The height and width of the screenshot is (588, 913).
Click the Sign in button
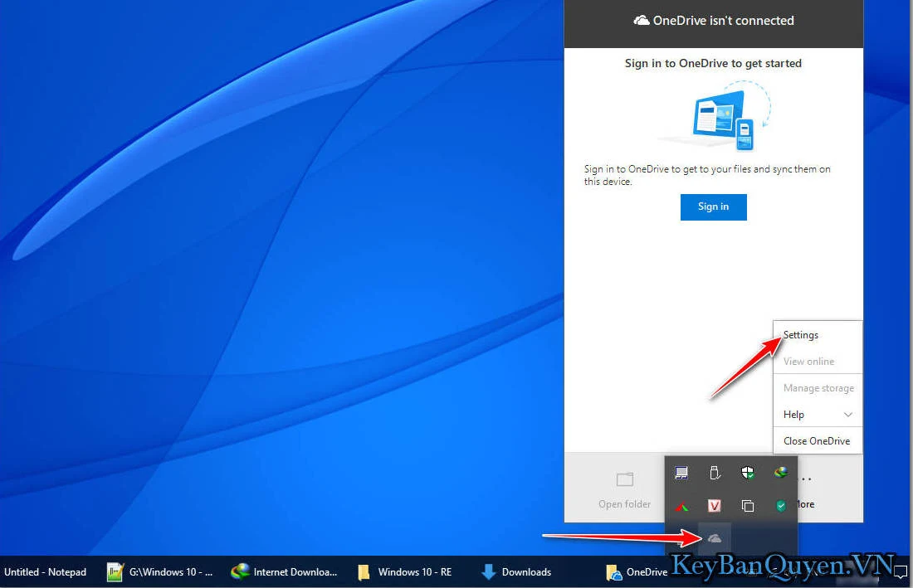pyautogui.click(x=713, y=207)
